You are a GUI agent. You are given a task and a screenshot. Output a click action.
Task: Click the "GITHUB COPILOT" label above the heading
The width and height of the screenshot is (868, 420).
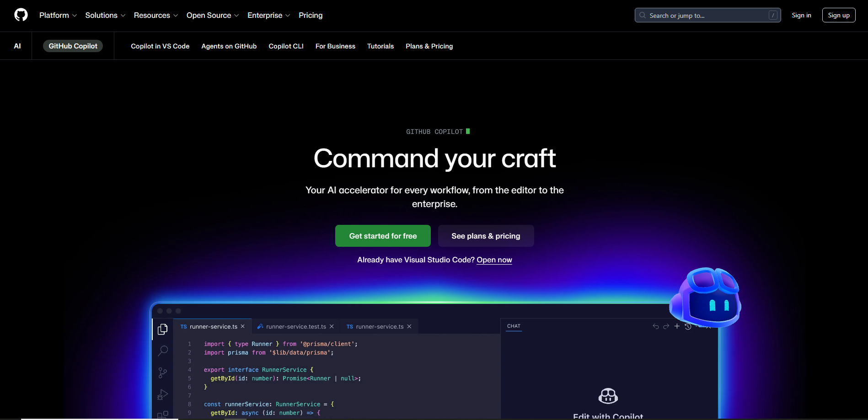(434, 132)
